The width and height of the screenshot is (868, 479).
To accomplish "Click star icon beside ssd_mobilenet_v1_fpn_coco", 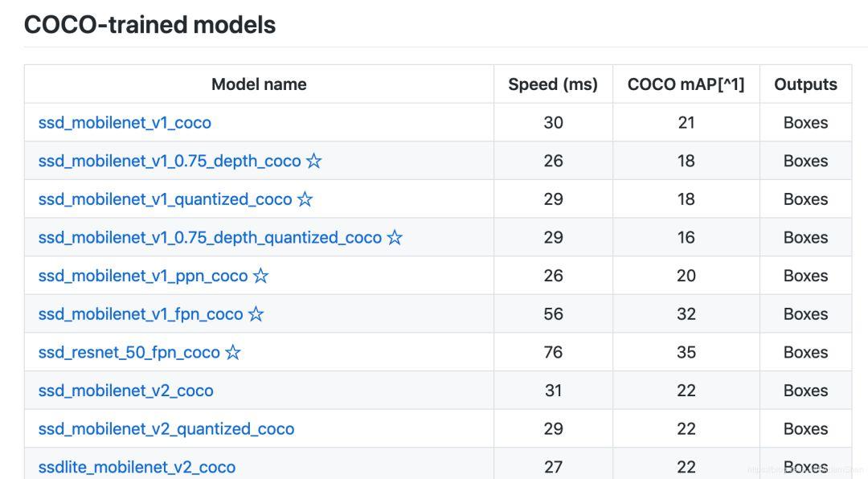I will pyautogui.click(x=256, y=314).
